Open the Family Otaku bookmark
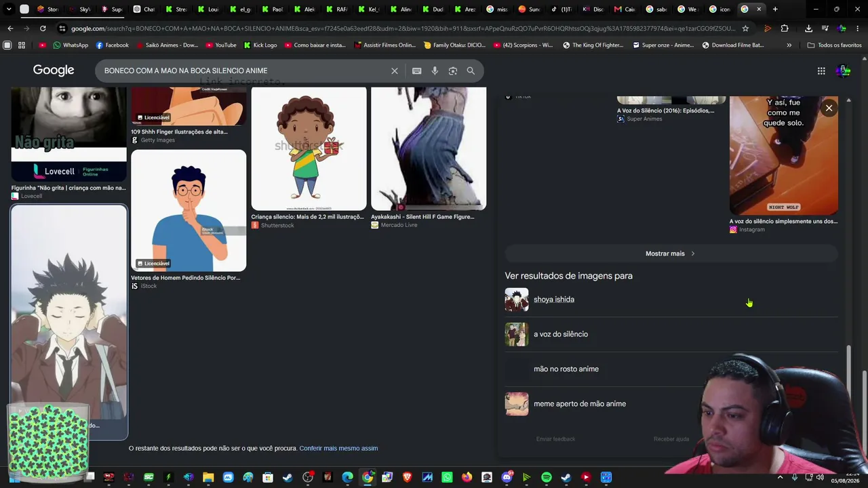The height and width of the screenshot is (488, 868). click(x=454, y=45)
